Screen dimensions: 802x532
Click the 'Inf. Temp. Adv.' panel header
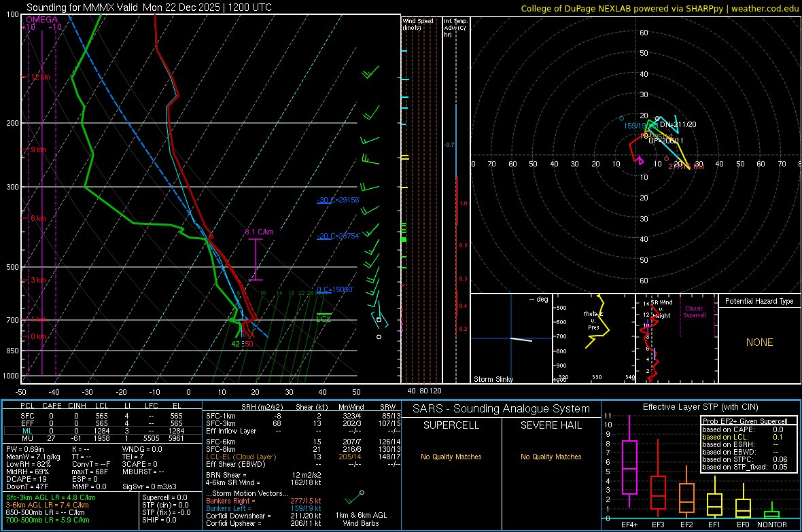click(456, 28)
